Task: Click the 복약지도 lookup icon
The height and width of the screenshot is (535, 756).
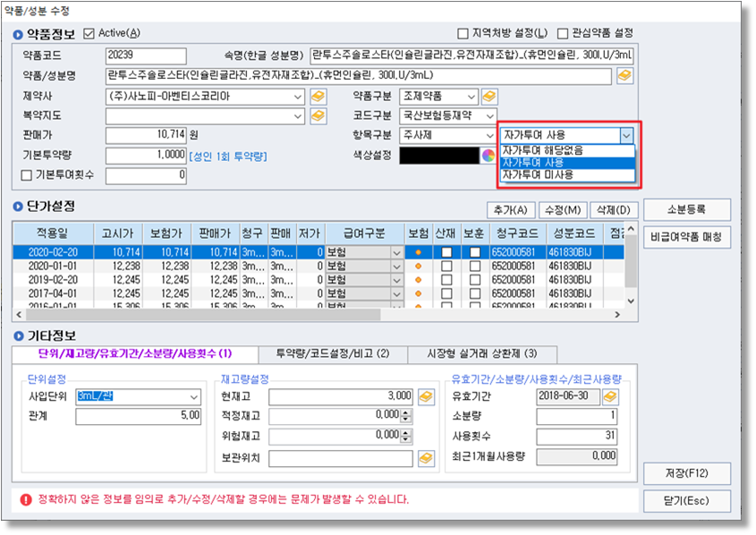Action: click(x=318, y=116)
